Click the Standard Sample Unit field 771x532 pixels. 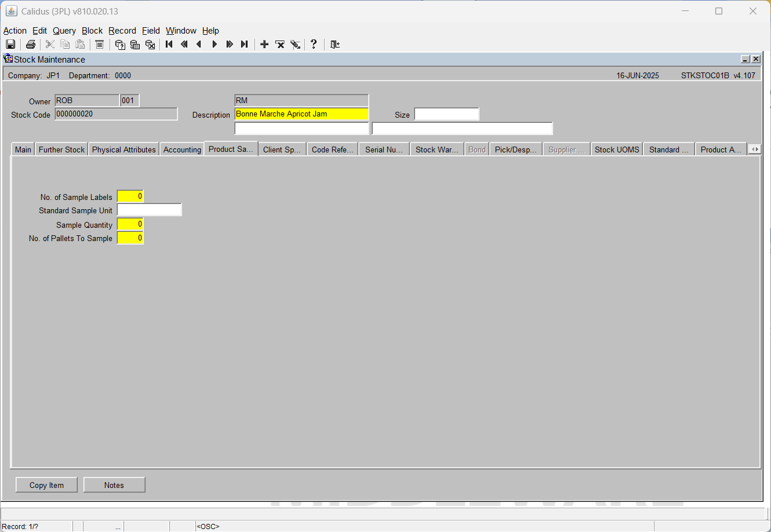tap(150, 210)
